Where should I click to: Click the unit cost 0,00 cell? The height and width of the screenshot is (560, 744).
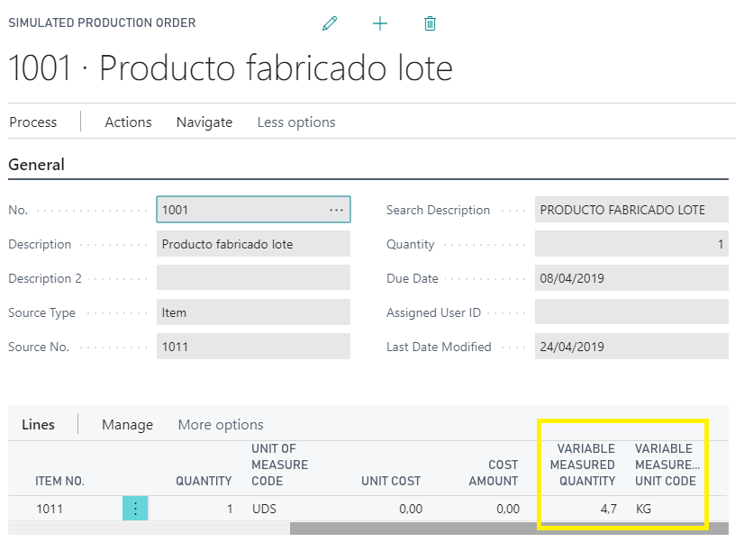[411, 509]
